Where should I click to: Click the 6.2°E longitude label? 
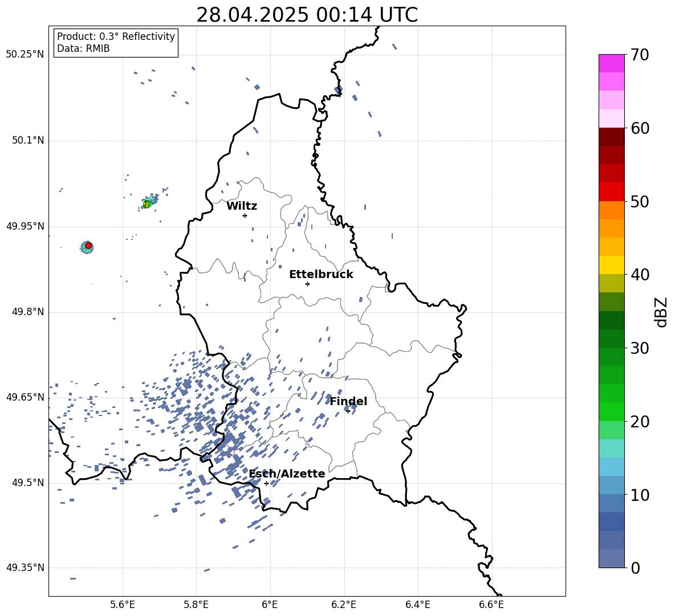(344, 605)
